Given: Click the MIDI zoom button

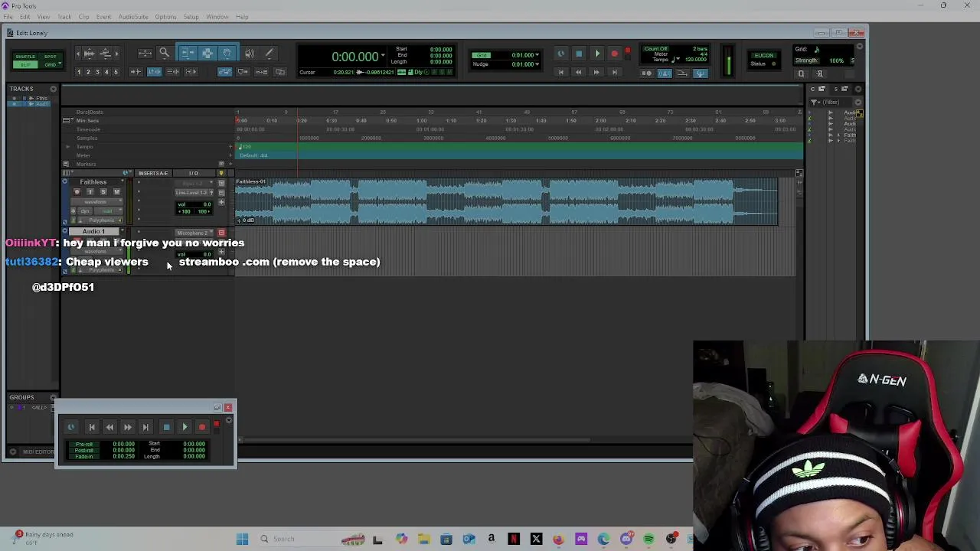Looking at the screenshot, I should click(x=106, y=54).
